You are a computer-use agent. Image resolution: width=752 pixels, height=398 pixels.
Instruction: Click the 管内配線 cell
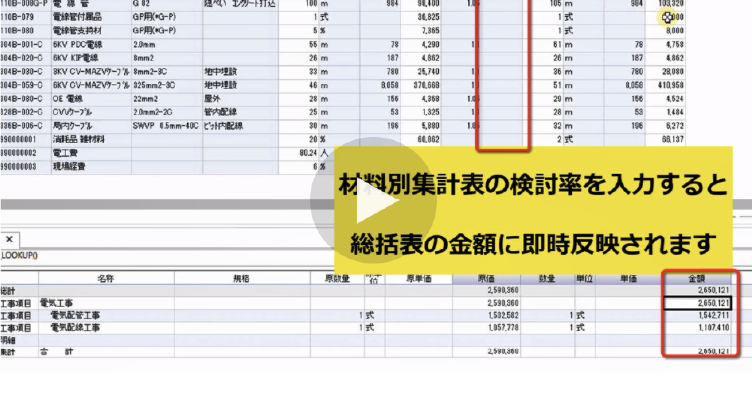point(240,112)
